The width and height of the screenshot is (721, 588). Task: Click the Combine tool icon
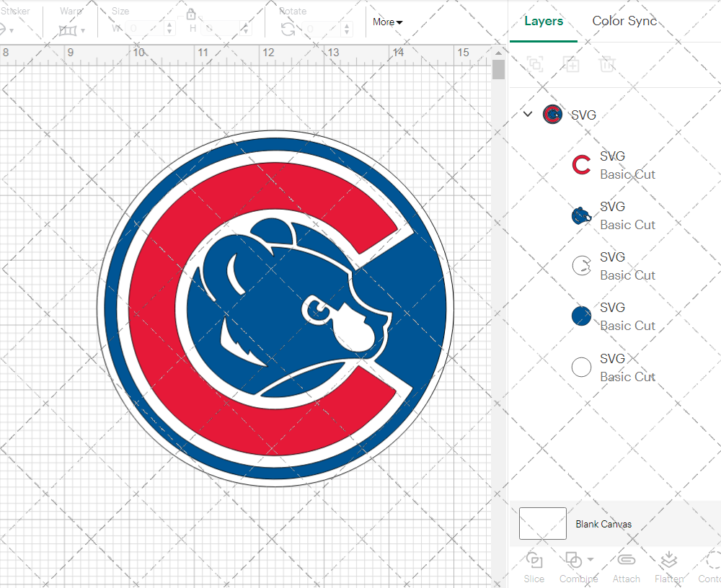click(x=573, y=561)
